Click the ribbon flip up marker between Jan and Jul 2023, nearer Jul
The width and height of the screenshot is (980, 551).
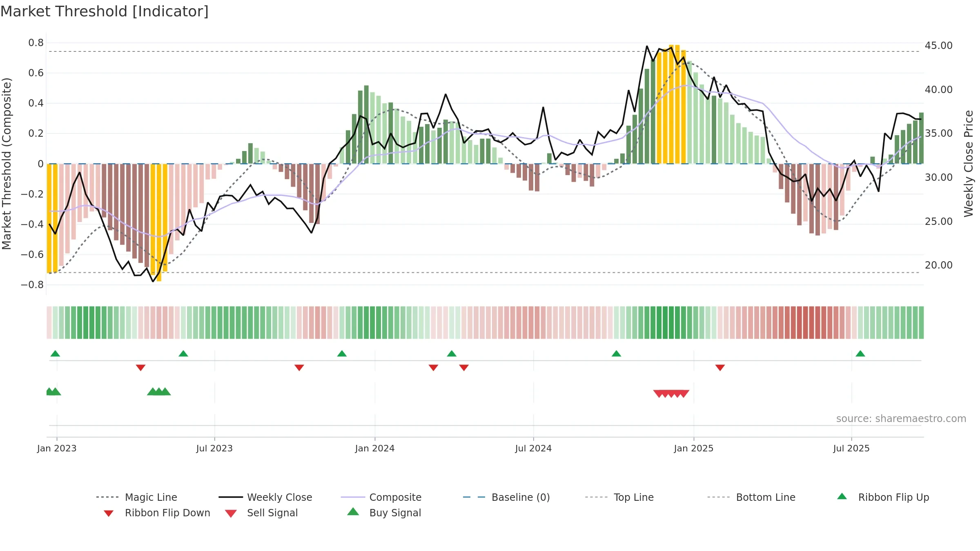click(183, 353)
